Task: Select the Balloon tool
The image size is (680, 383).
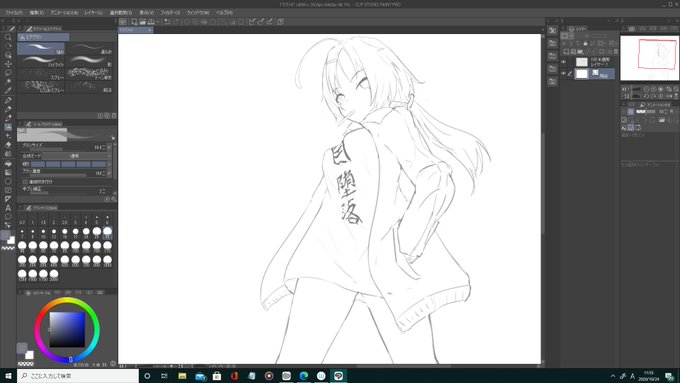Action: [8, 216]
